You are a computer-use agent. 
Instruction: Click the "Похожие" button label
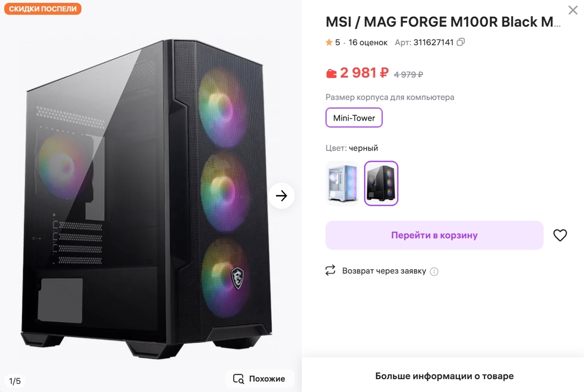coord(267,379)
